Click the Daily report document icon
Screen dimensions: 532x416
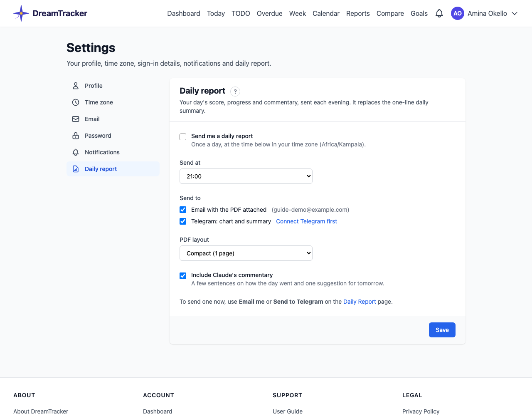tap(76, 169)
